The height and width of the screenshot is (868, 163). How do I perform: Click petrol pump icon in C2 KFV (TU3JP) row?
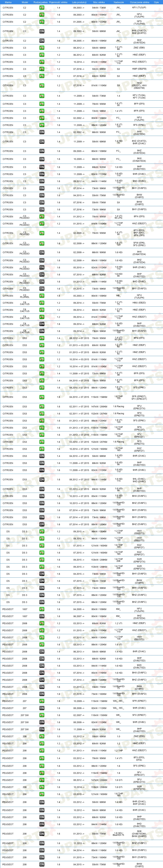point(42,7)
